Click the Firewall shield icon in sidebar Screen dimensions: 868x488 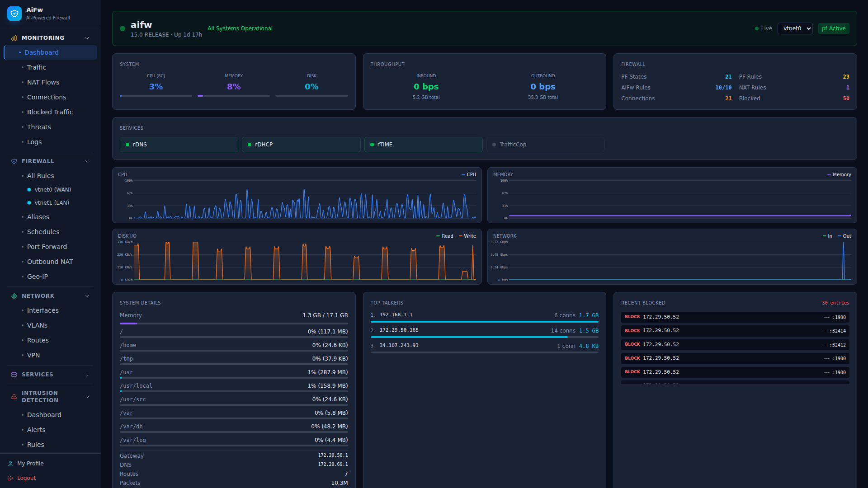tap(14, 161)
